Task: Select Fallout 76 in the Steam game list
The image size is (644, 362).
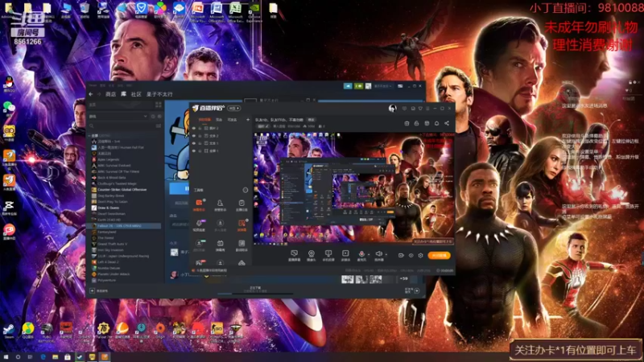Action: 125,226
